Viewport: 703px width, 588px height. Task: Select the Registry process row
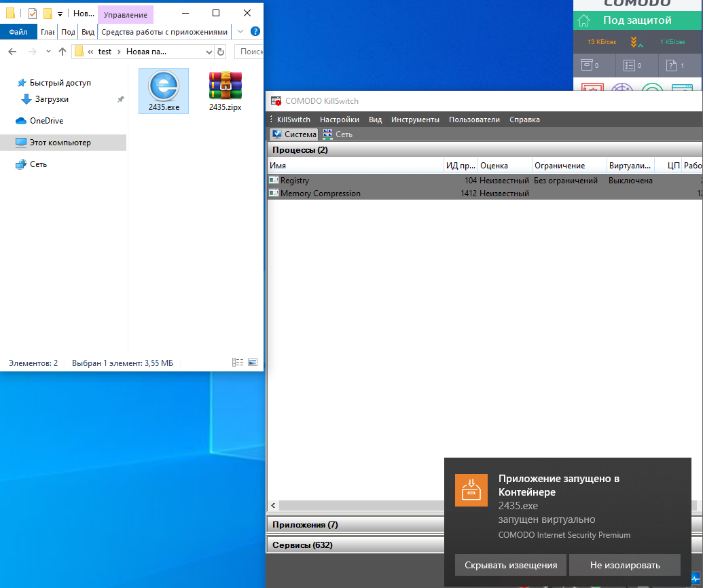point(485,180)
